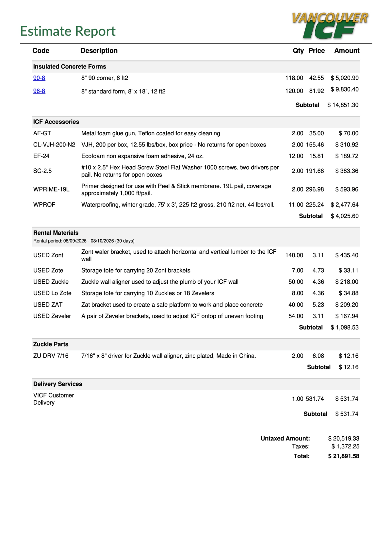Click the Taxes amount $ 1,372.25

[345, 446]
